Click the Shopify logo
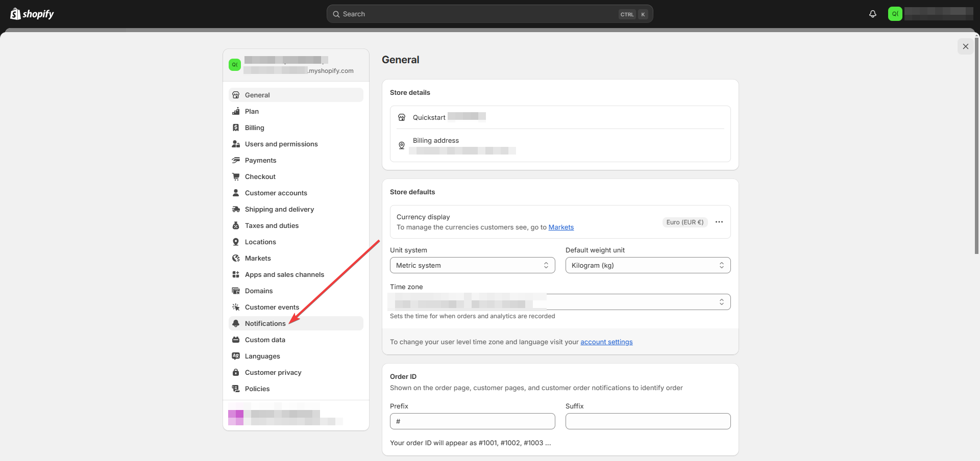The height and width of the screenshot is (461, 980). click(x=32, y=14)
